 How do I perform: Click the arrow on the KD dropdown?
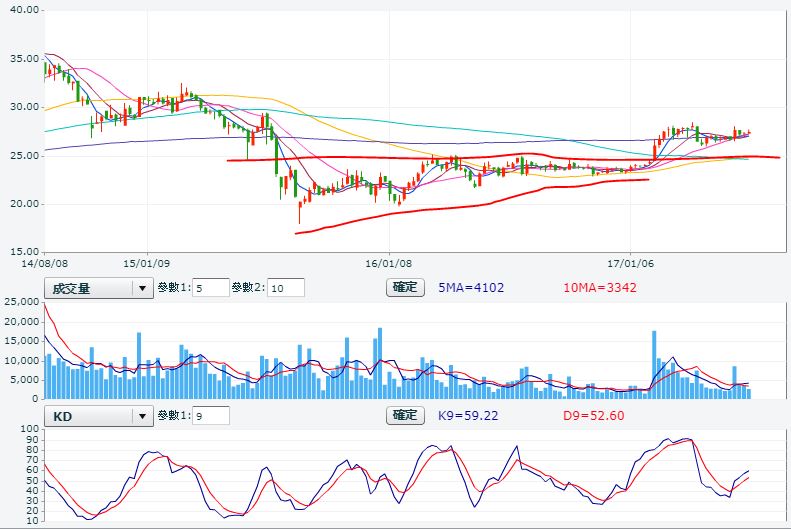tap(143, 415)
